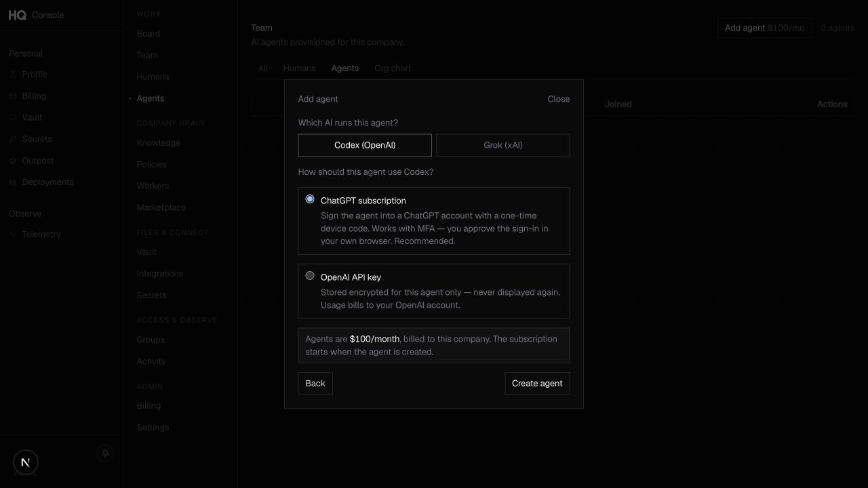Click the Telemetry pulse icon
The image size is (868, 488).
click(12, 235)
